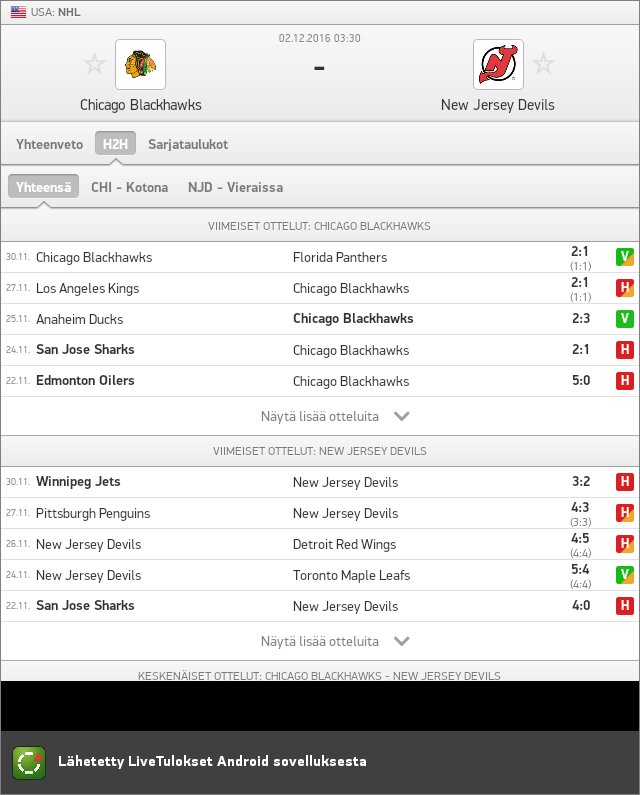The width and height of the screenshot is (640, 795).
Task: Click the chevron after Blackhawks' last matches list
Action: 402,416
